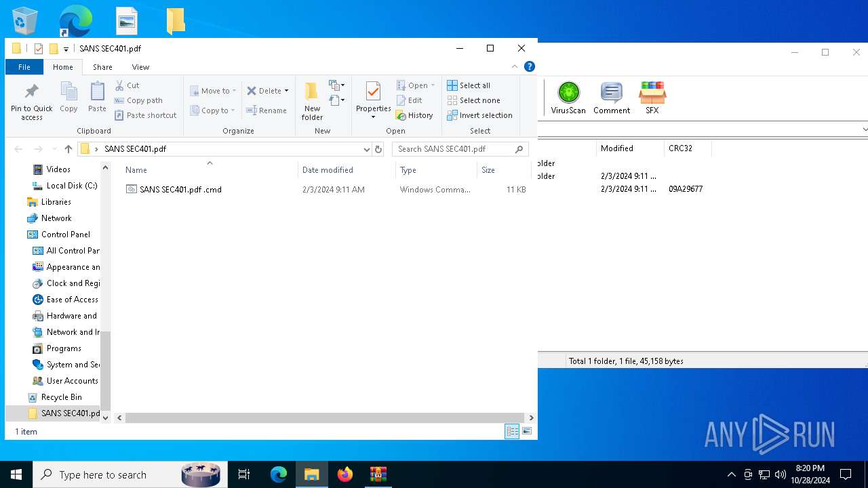
Task: Open Delete options dropdown arrow
Action: coord(286,91)
